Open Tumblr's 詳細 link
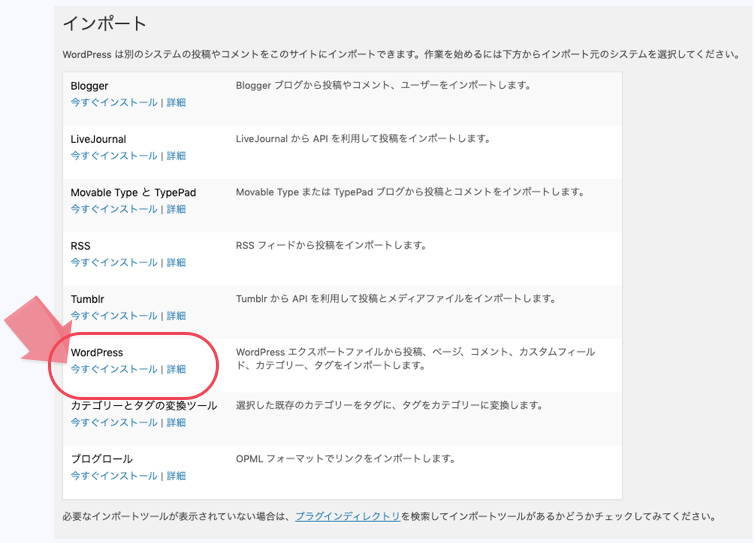The image size is (754, 543). point(176,316)
